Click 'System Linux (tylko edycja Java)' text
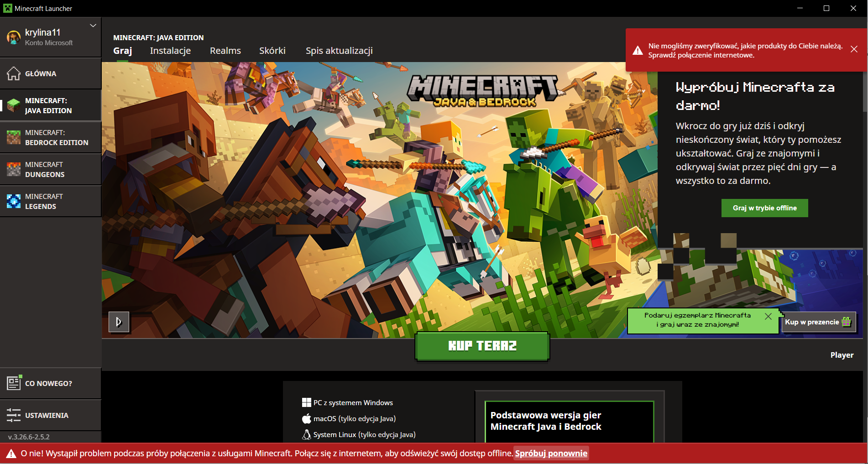 tap(364, 434)
